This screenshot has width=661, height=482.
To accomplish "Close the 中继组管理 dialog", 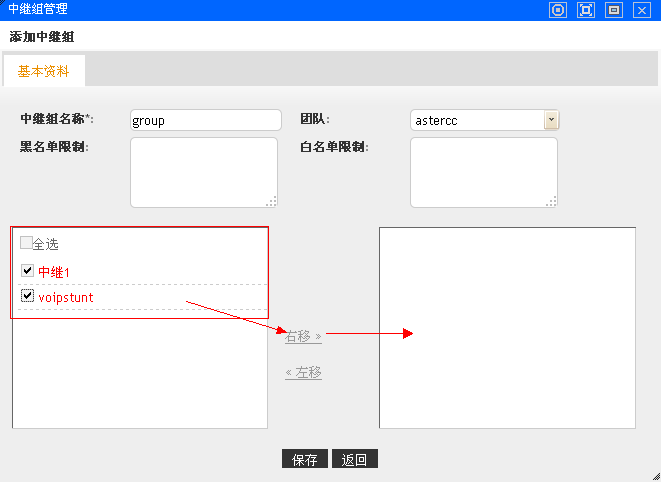I will [x=642, y=10].
